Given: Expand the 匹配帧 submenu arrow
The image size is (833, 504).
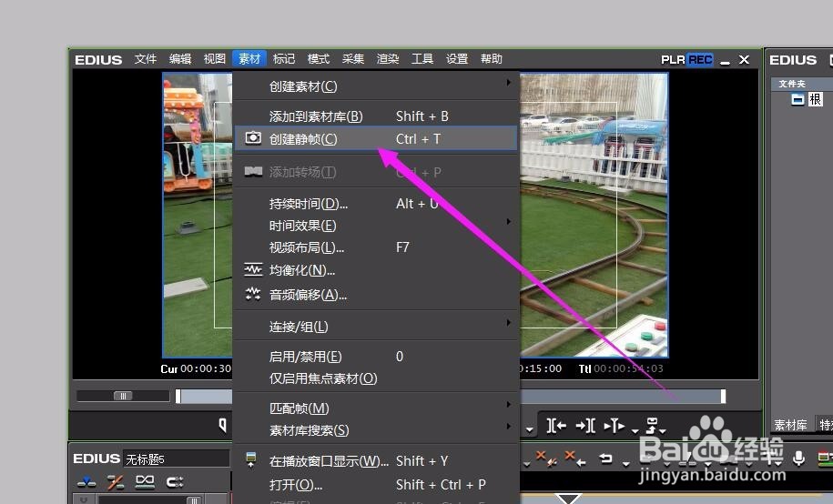Looking at the screenshot, I should click(x=508, y=405).
